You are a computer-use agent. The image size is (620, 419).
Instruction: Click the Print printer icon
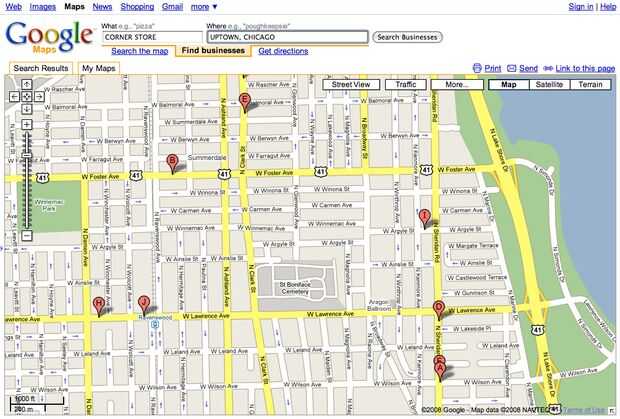[477, 68]
